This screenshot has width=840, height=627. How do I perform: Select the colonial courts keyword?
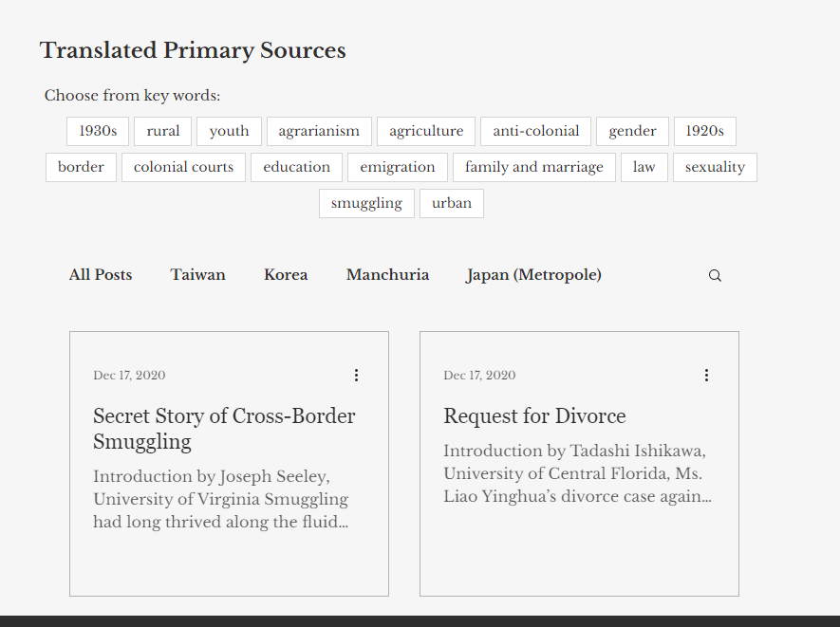click(183, 167)
